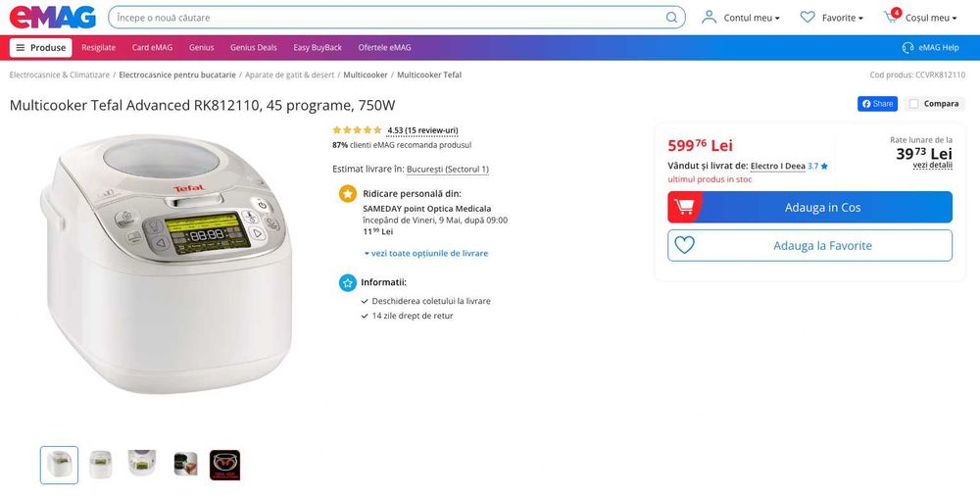980x497 pixels.
Task: Click the eMAG logo
Action: (53, 17)
